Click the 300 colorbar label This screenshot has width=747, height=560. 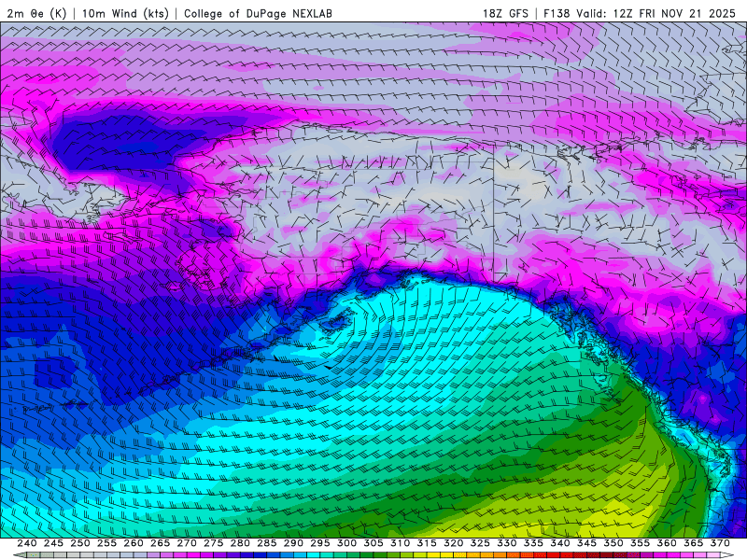click(346, 543)
